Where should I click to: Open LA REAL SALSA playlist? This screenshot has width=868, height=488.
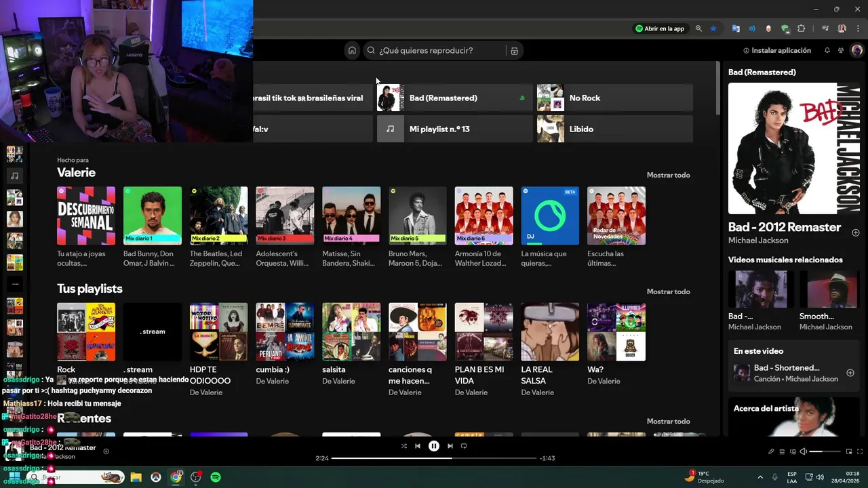click(x=550, y=331)
